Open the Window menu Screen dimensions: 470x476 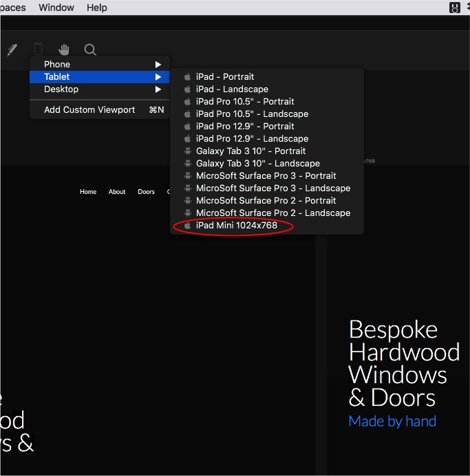point(56,8)
